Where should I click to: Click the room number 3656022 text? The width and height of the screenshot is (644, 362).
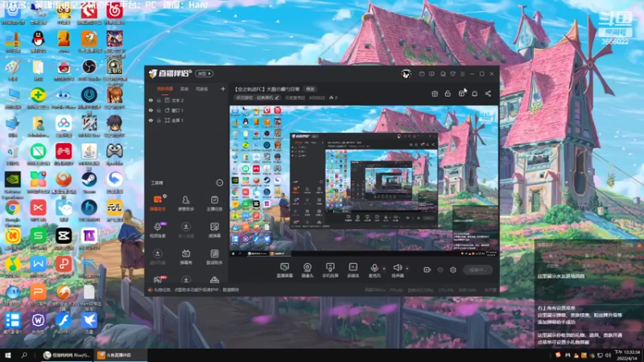click(x=316, y=98)
